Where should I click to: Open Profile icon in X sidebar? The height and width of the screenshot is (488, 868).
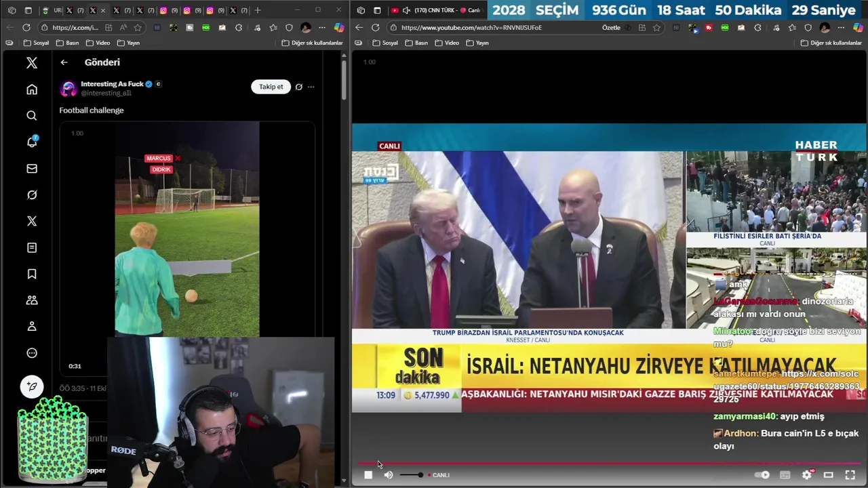[32, 327]
